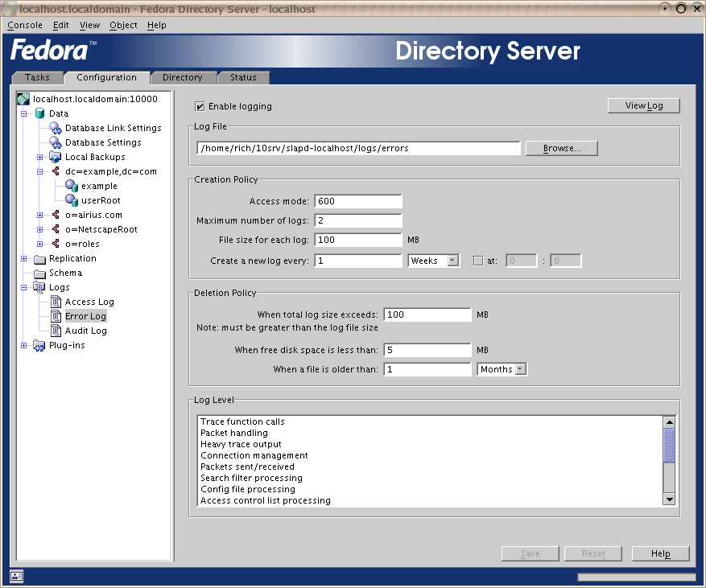Collapse the Data tree node

pos(24,114)
